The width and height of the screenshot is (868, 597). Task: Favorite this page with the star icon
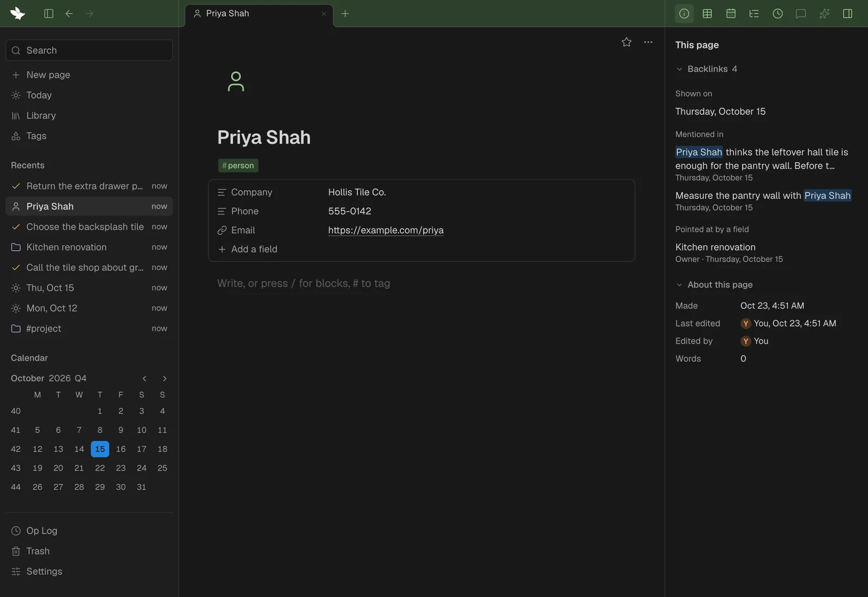pyautogui.click(x=627, y=42)
